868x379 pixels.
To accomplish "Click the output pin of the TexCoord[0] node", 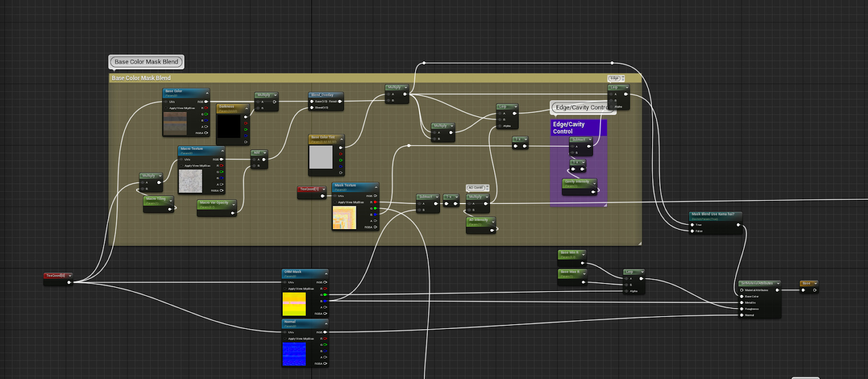I will click(x=69, y=282).
